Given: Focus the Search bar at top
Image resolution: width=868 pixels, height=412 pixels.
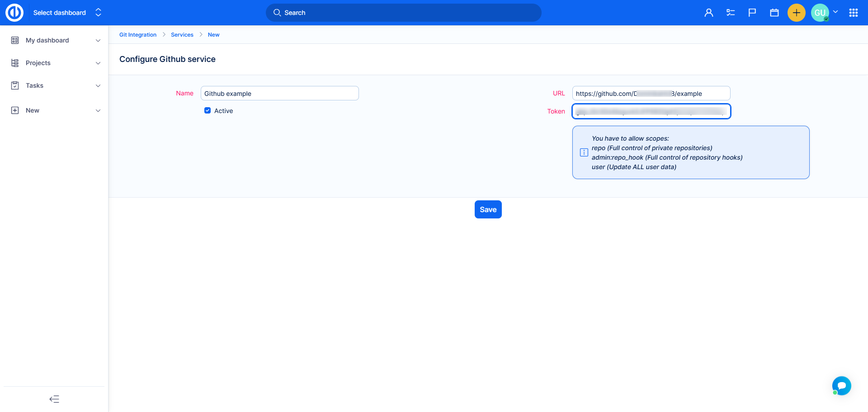Looking at the screenshot, I should (x=403, y=13).
